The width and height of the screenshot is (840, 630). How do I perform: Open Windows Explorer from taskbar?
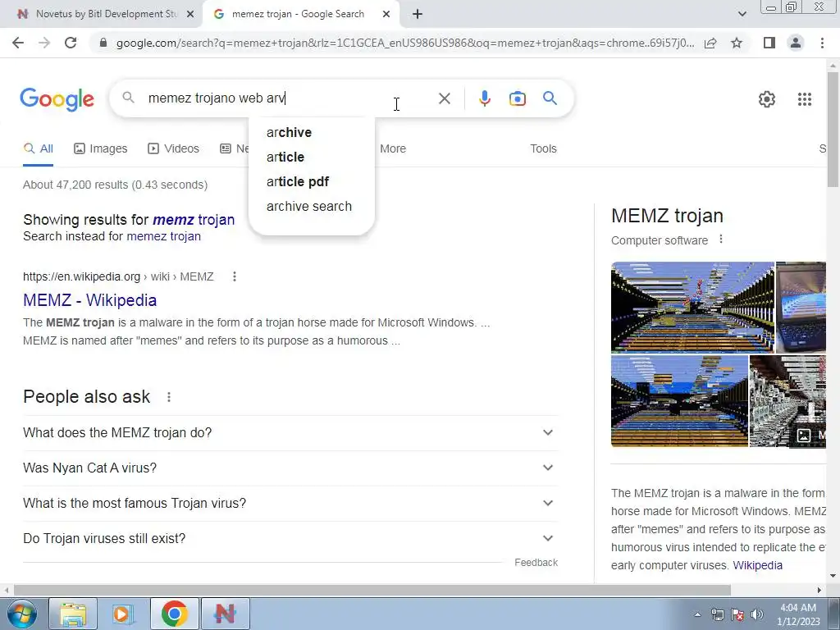tap(73, 614)
